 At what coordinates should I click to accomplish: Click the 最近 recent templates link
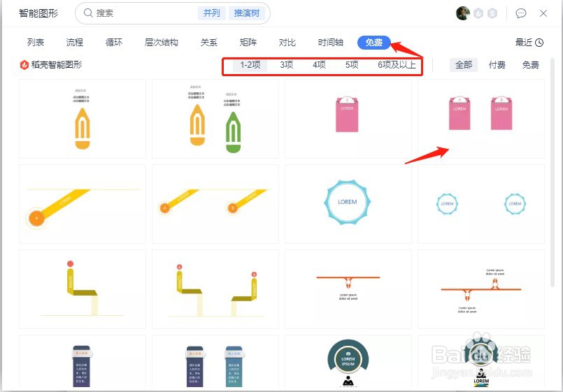(x=524, y=43)
